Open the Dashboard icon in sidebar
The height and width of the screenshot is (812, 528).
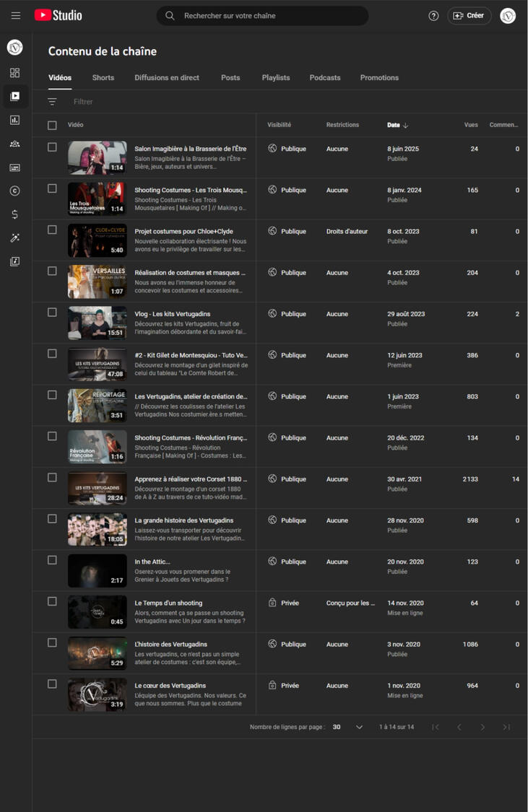pos(14,73)
